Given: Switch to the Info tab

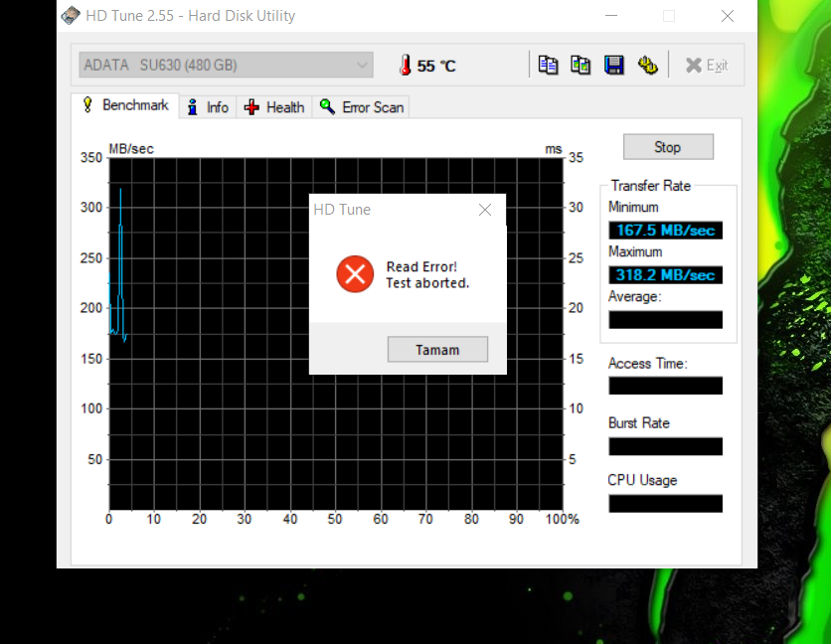Looking at the screenshot, I should tap(209, 107).
